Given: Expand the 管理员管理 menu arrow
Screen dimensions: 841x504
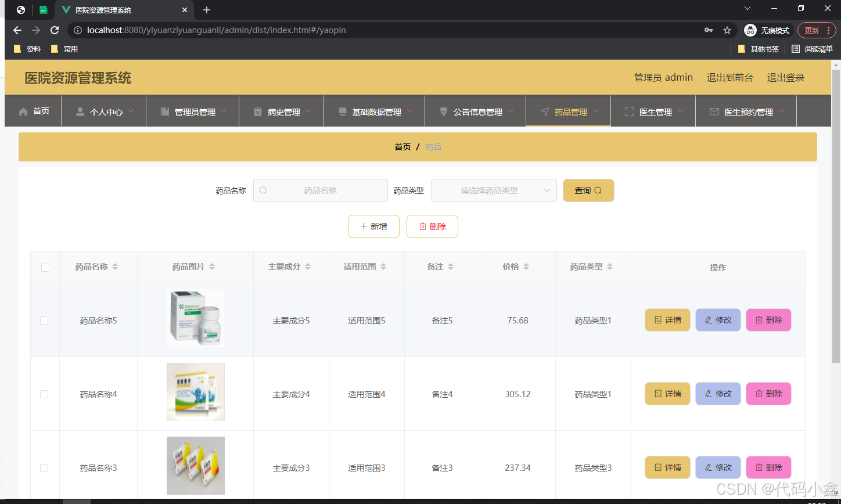Looking at the screenshot, I should (x=224, y=111).
